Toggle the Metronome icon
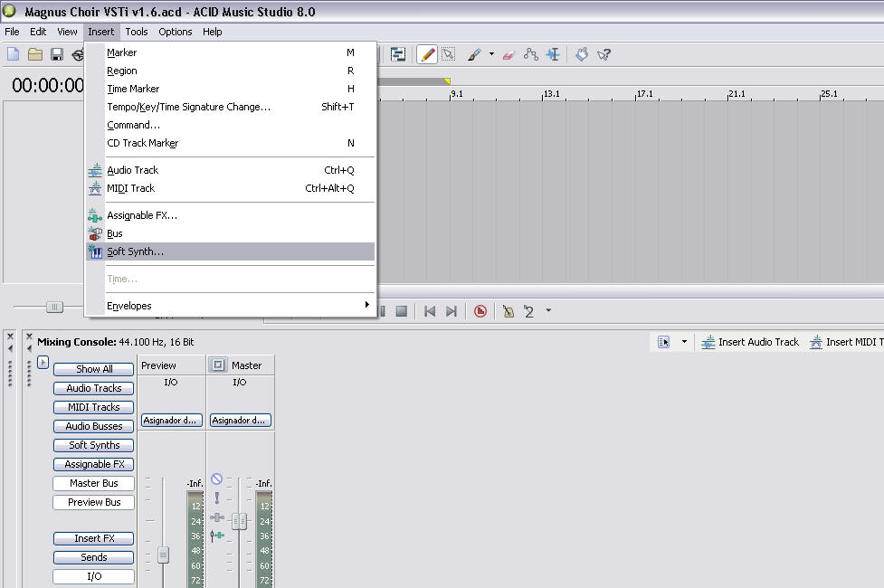 click(508, 311)
